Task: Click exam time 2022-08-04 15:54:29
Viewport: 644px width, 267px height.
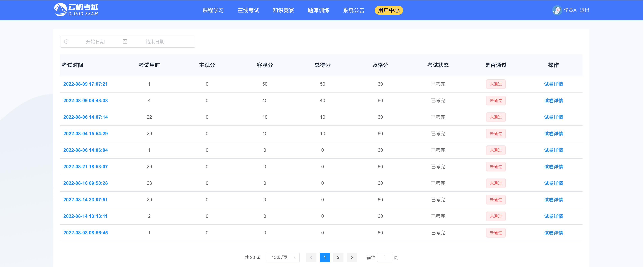Action: point(85,133)
